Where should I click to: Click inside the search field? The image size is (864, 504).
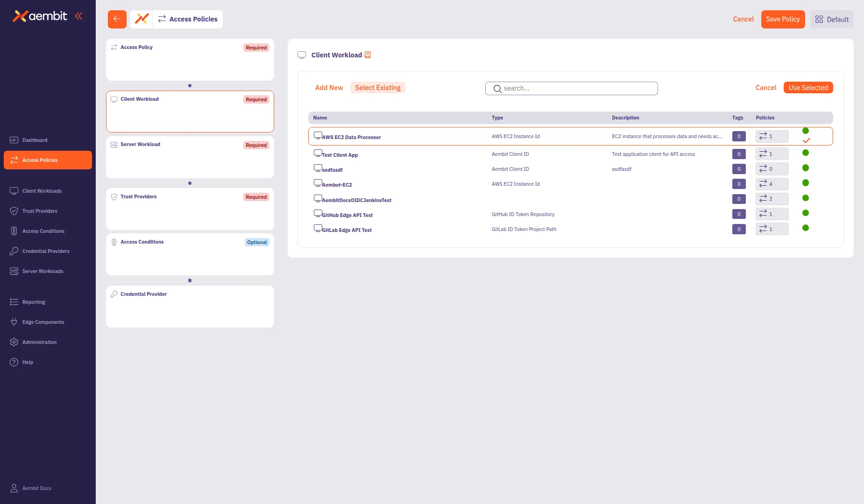click(571, 88)
